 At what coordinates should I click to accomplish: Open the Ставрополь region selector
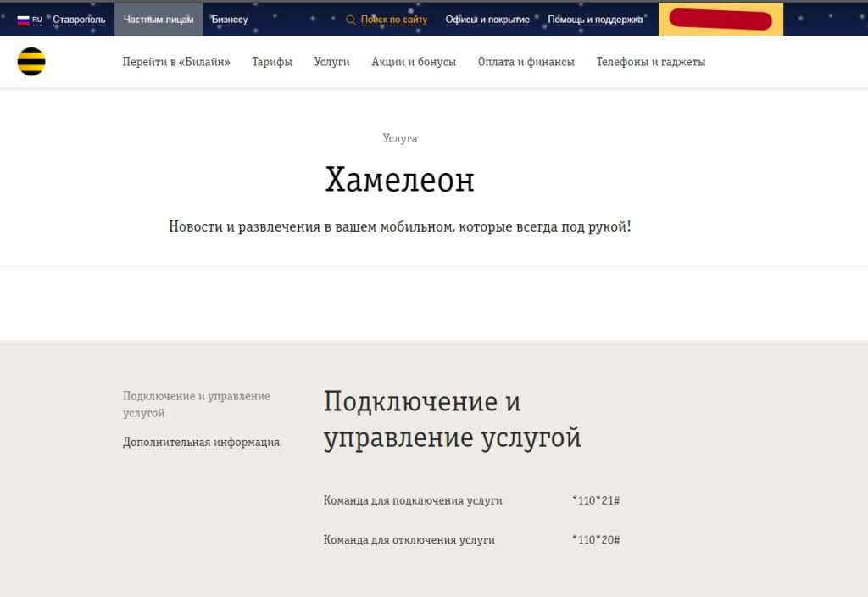pyautogui.click(x=79, y=20)
